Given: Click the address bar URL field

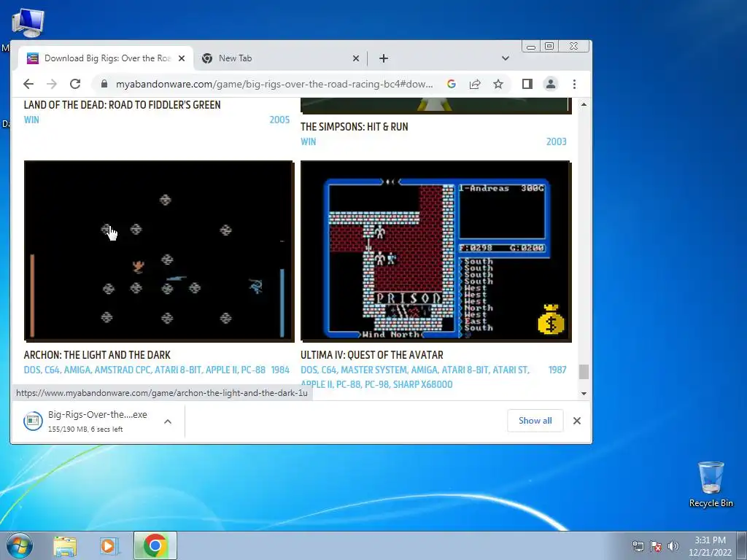Looking at the screenshot, I should click(x=274, y=85).
